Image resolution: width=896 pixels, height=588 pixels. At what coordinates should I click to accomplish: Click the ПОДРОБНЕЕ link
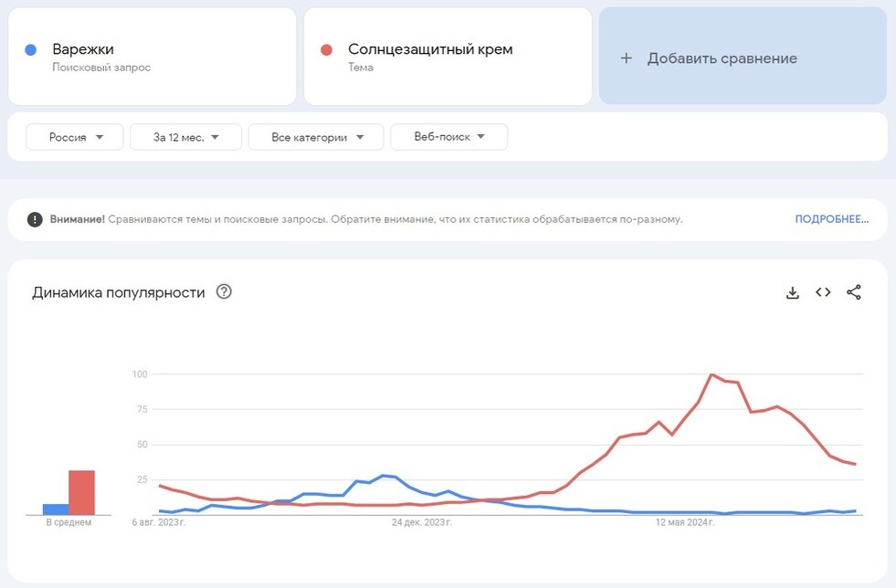(831, 219)
